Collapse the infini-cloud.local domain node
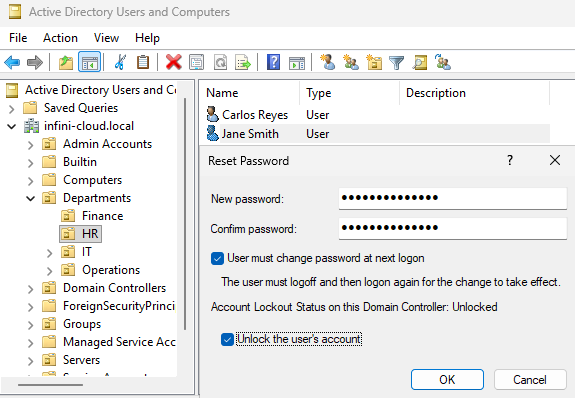This screenshot has width=575, height=398. coord(12,127)
